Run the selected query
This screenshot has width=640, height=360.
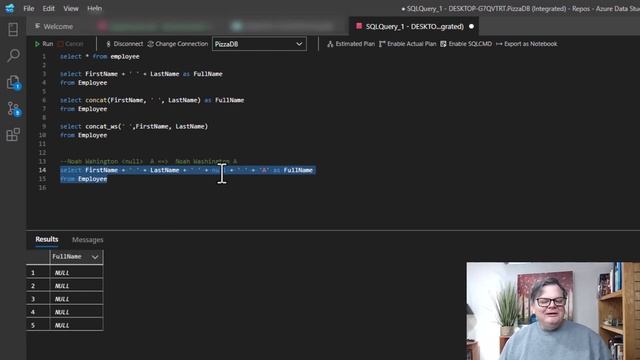44,44
